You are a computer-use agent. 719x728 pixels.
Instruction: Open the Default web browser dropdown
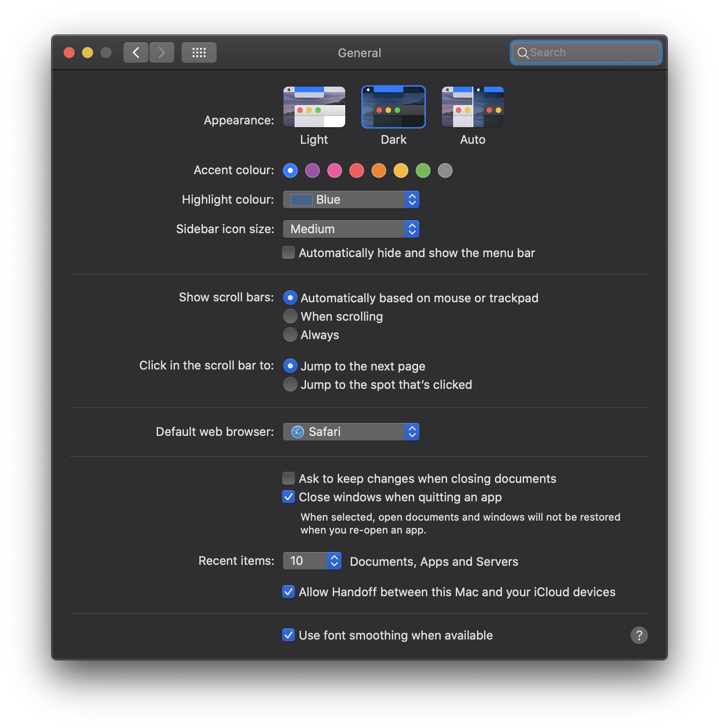point(351,432)
